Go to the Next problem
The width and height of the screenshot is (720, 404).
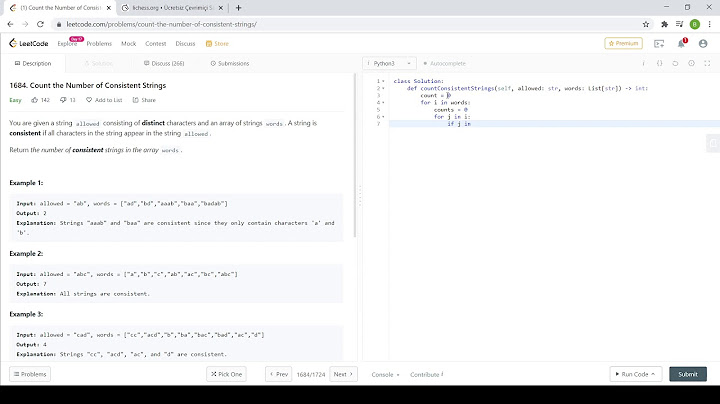[343, 374]
